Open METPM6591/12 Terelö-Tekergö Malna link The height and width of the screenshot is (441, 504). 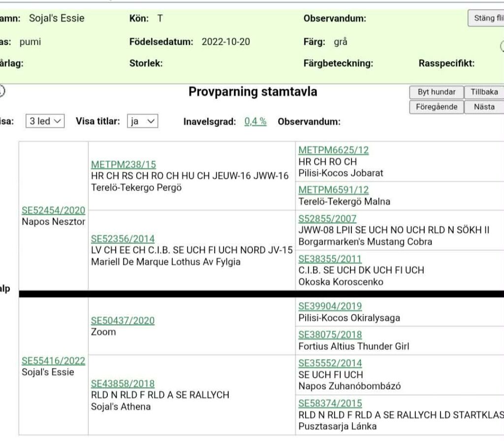(333, 190)
